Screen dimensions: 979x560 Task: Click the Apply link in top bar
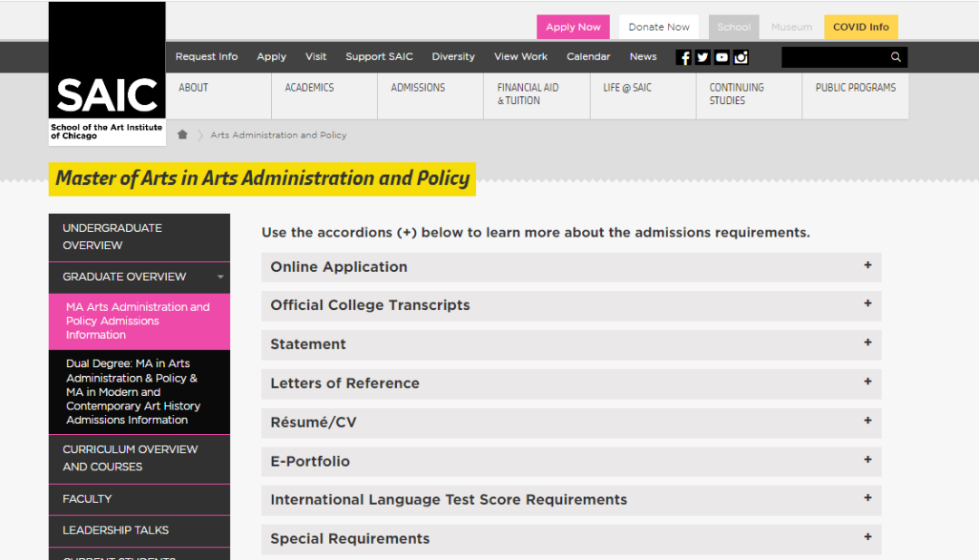coord(272,56)
